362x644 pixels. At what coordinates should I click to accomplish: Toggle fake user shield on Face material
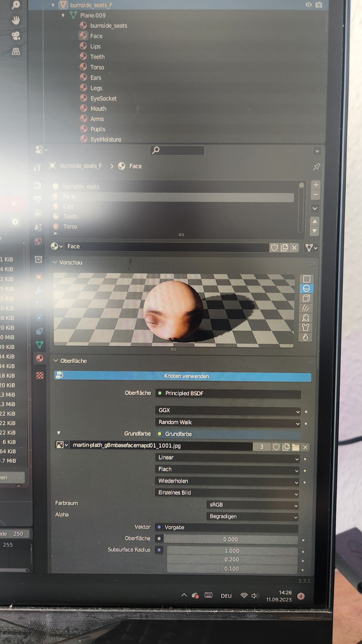(274, 247)
